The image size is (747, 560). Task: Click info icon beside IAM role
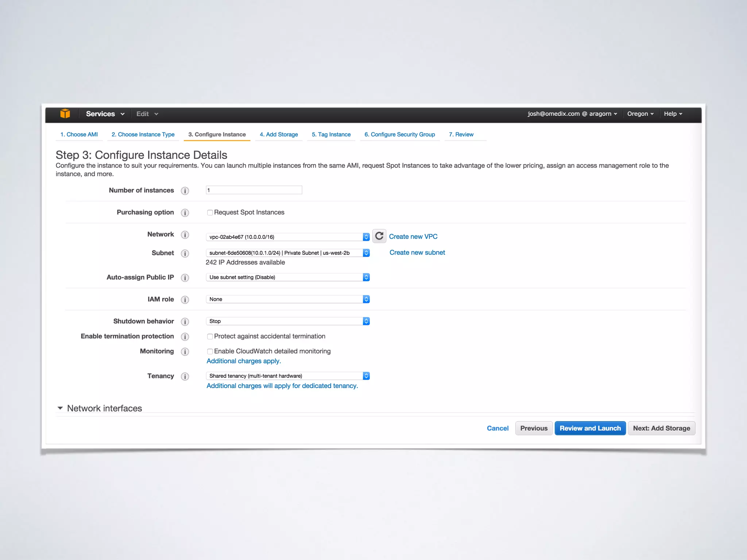[185, 300]
